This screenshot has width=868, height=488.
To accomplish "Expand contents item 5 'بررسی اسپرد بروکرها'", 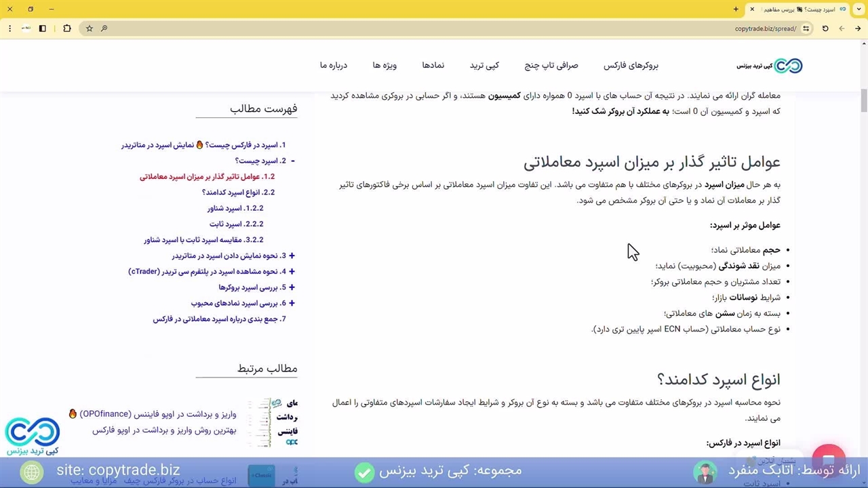I will coord(292,287).
